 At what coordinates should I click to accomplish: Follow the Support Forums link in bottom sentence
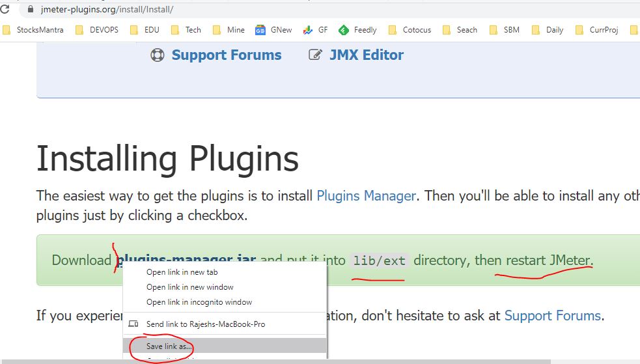pyautogui.click(x=552, y=316)
